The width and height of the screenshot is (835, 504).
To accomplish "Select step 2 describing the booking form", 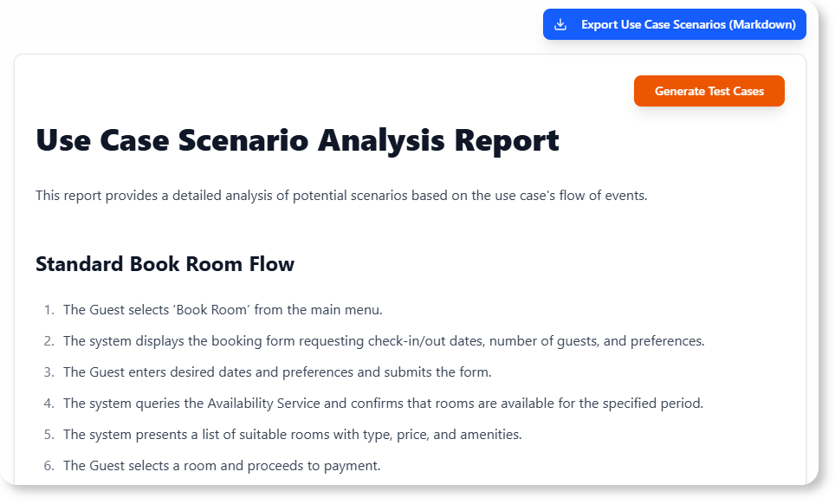I will pos(384,340).
